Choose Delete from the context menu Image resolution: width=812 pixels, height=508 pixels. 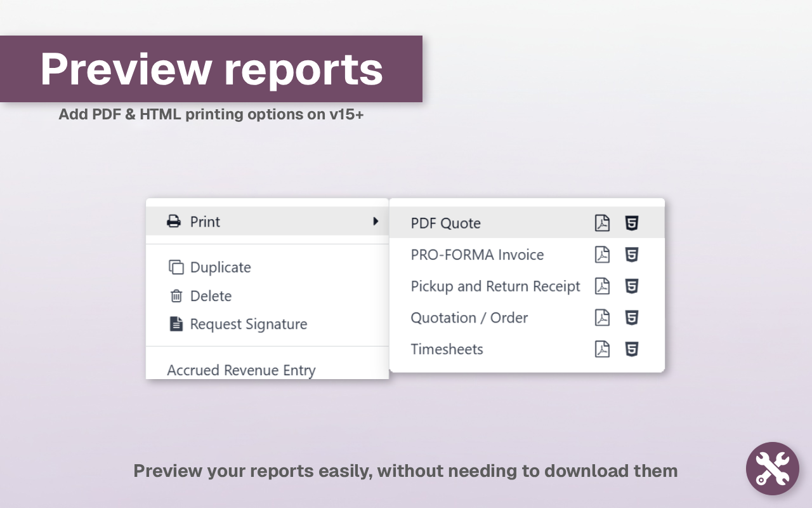[211, 296]
